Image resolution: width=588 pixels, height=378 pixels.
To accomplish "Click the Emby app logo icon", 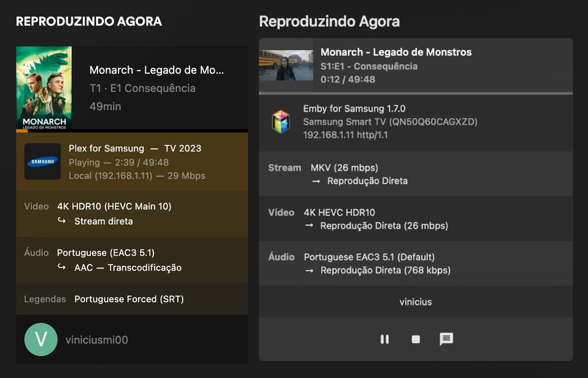I will [x=281, y=122].
